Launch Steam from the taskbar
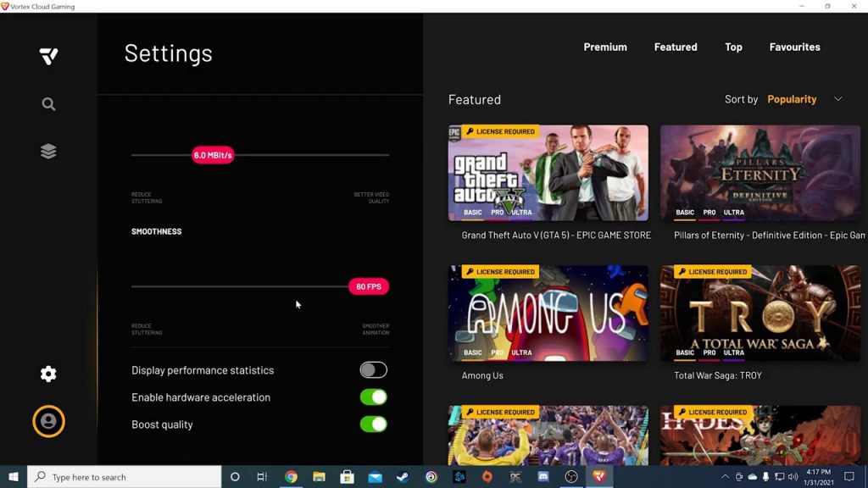The width and height of the screenshot is (868, 488). [x=403, y=477]
